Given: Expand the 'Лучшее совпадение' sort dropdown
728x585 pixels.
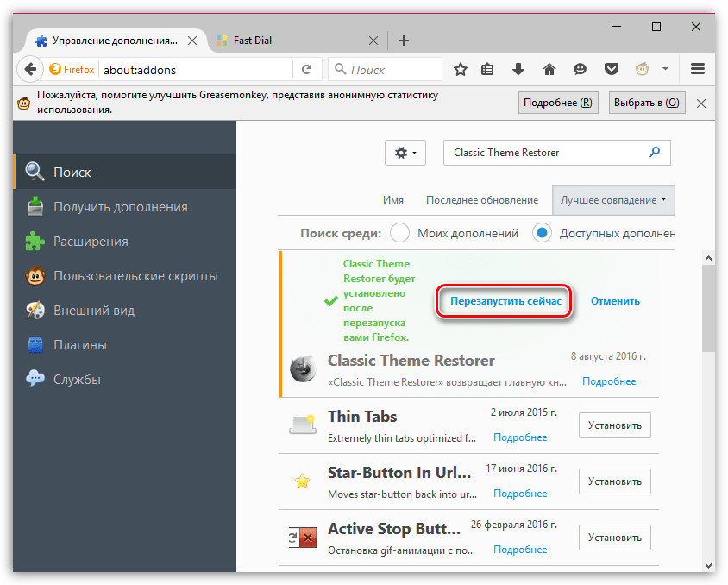Looking at the screenshot, I should pyautogui.click(x=612, y=200).
